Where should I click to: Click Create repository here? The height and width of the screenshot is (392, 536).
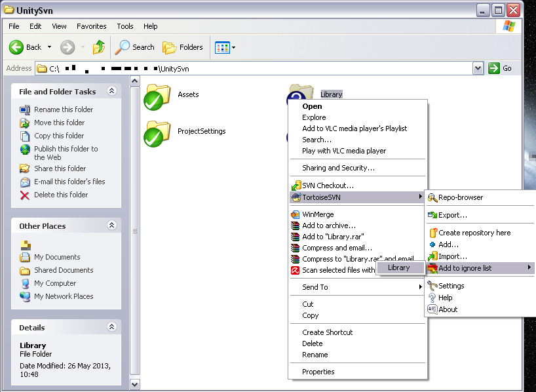pyautogui.click(x=469, y=232)
